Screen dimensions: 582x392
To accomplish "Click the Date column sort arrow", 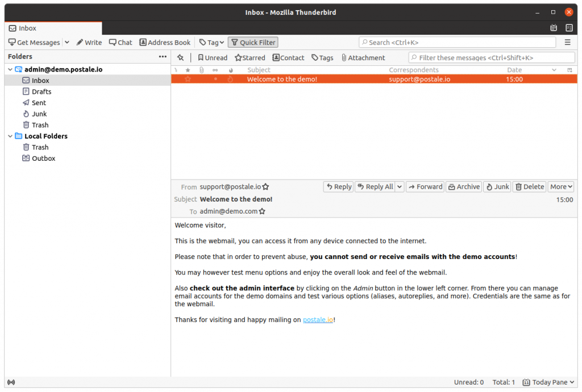I will pyautogui.click(x=554, y=70).
